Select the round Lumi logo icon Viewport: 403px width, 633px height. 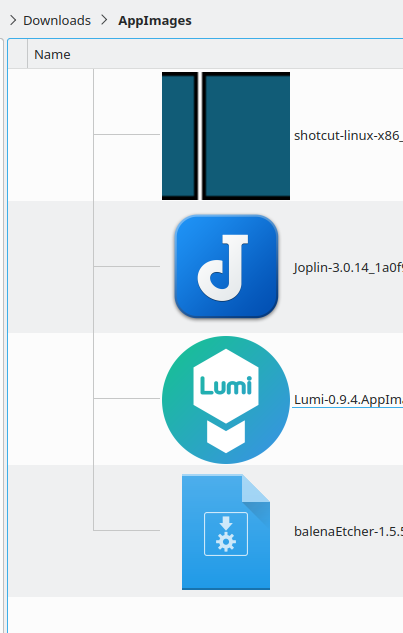pyautogui.click(x=226, y=400)
